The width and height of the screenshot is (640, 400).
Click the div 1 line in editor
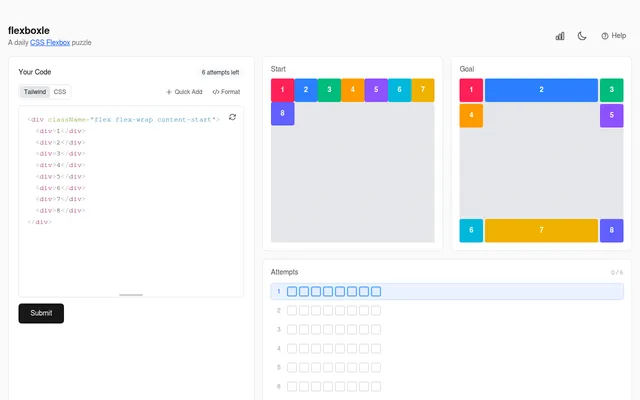pos(60,131)
